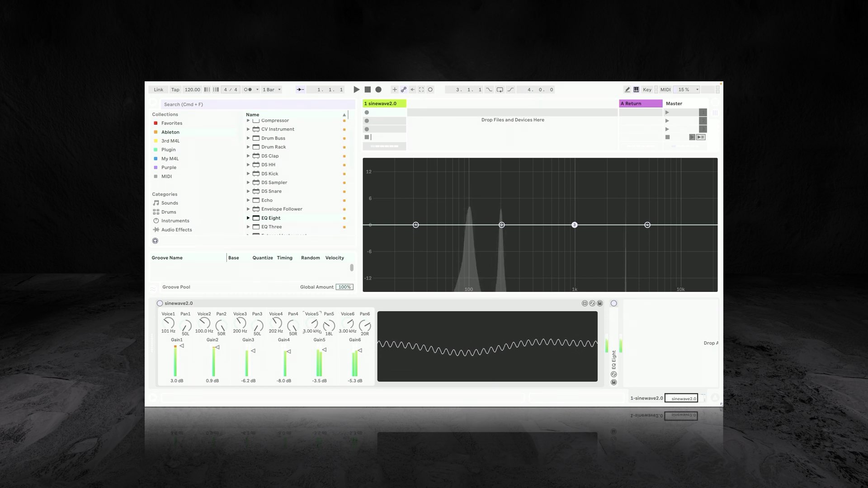Select the Plugin collection
This screenshot has height=488, width=868.
(168, 150)
